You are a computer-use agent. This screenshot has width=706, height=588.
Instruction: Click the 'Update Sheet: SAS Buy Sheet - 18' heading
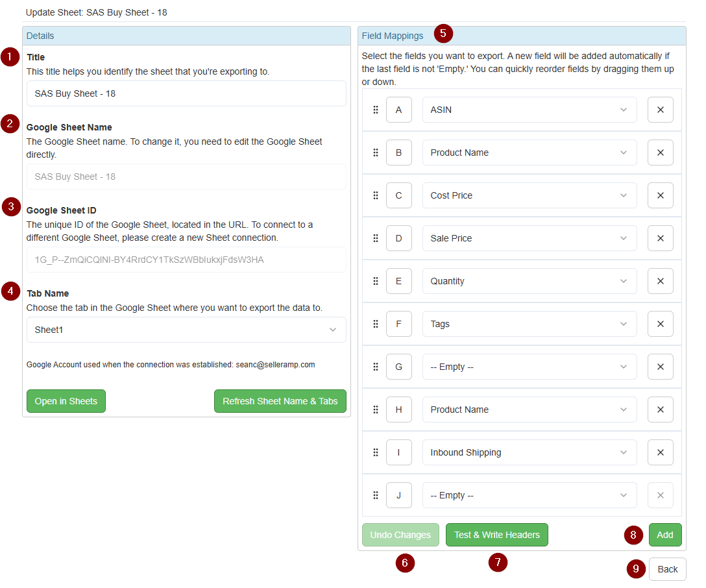(96, 12)
